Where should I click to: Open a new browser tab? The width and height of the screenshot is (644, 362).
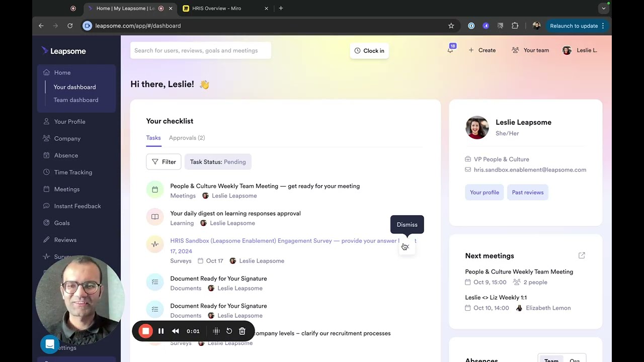[281, 8]
